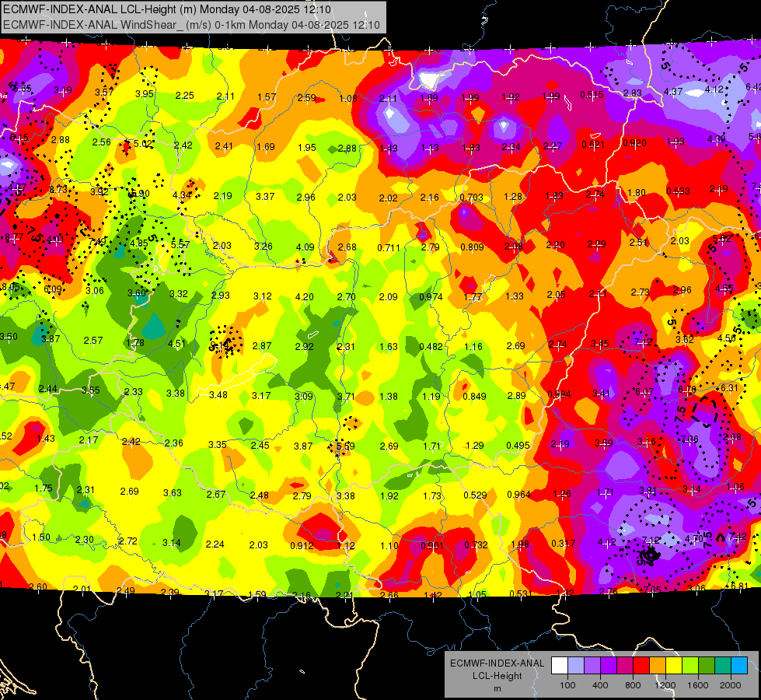
Task: Click the wind shear value 4.09
Action: pos(305,247)
